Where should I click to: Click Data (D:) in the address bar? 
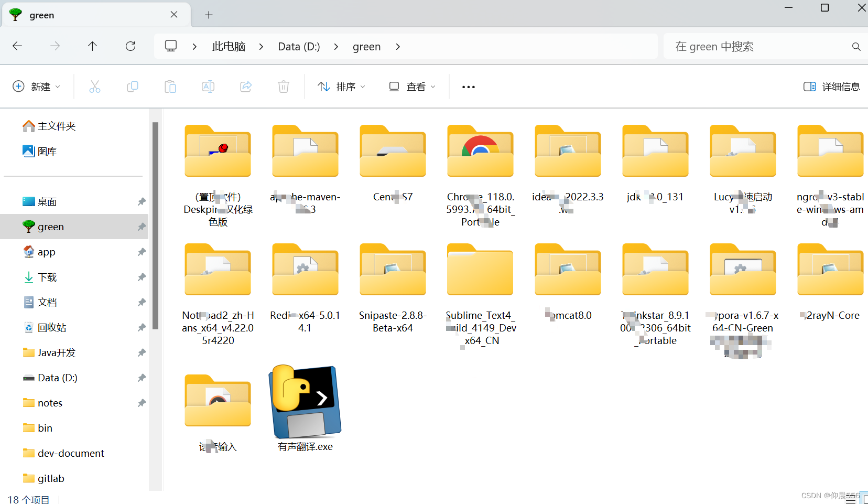tap(299, 47)
